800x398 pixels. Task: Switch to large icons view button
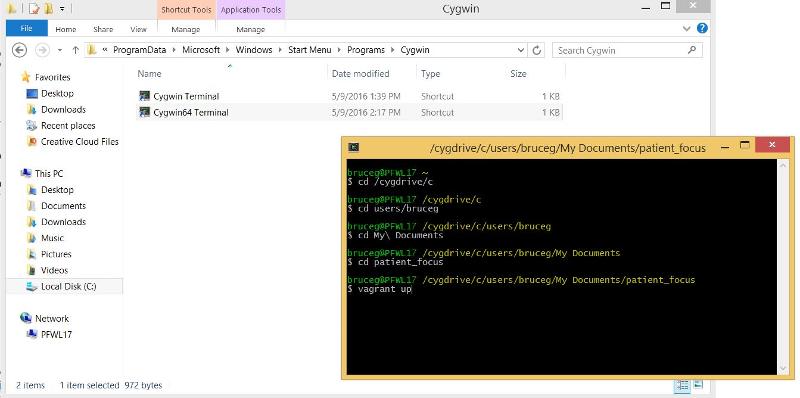[697, 385]
